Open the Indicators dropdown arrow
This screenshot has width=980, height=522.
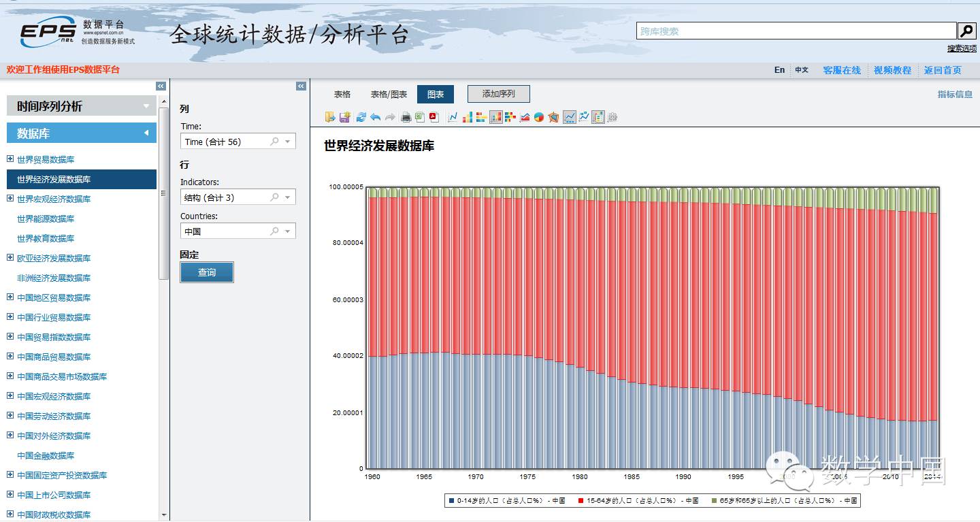[x=288, y=197]
